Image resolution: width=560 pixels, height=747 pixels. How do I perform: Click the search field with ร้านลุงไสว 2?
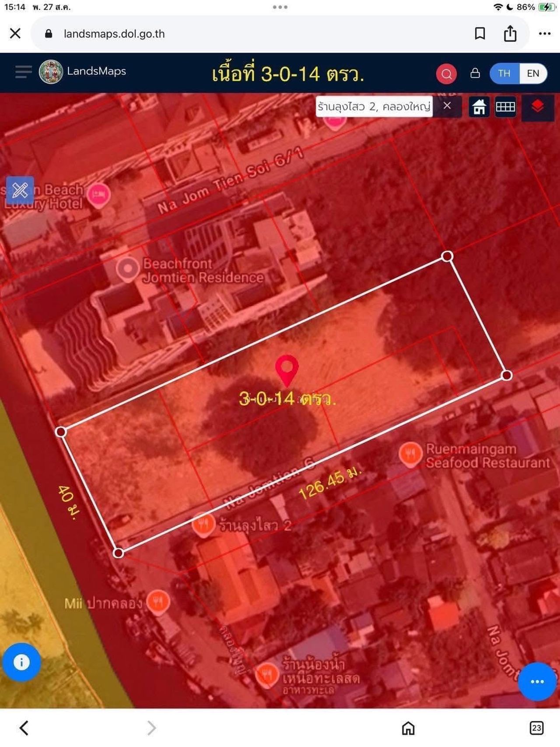(x=374, y=106)
